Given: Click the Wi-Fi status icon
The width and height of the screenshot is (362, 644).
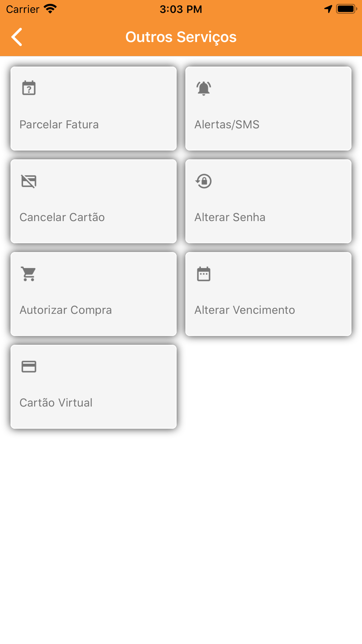Looking at the screenshot, I should click(50, 9).
